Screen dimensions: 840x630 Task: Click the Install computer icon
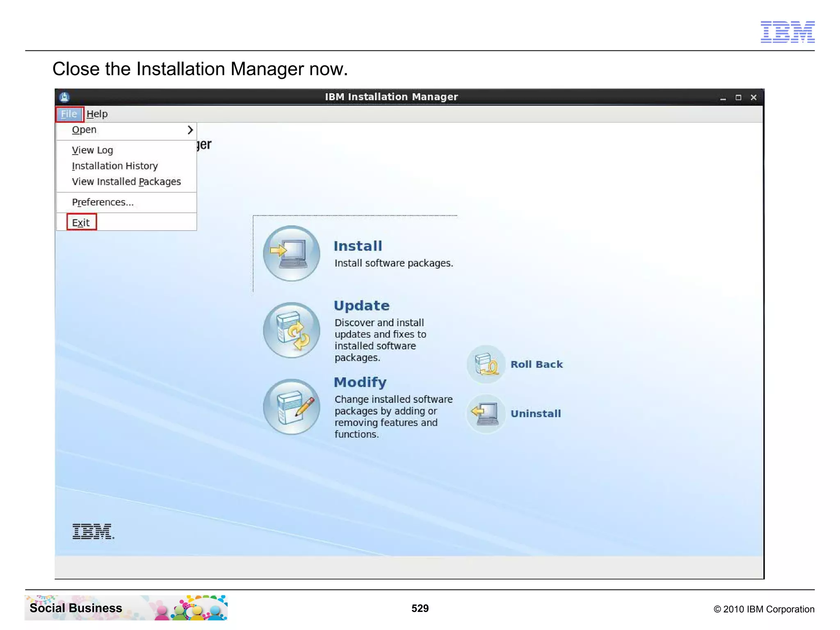pyautogui.click(x=292, y=253)
